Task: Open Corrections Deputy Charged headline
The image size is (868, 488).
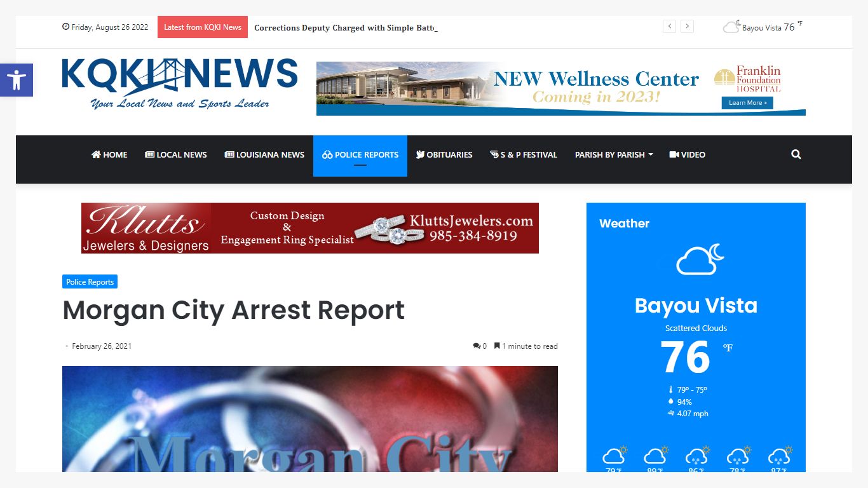Action: coord(346,27)
